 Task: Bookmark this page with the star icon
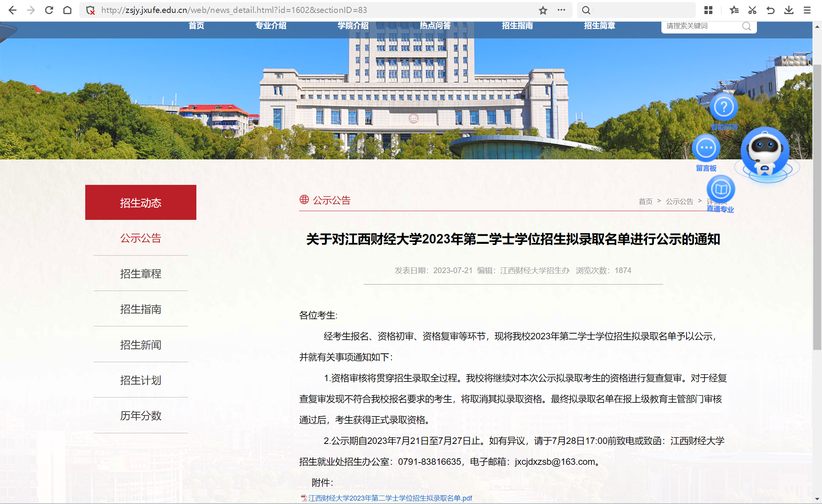(543, 10)
